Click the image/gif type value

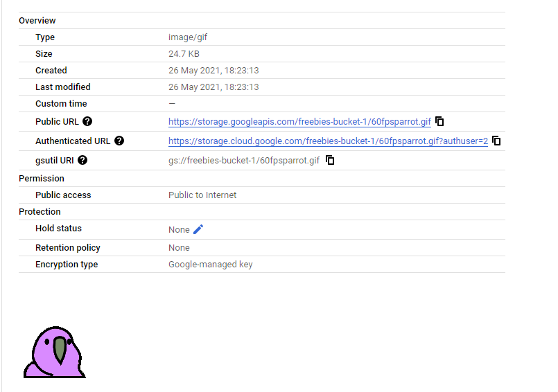coord(189,37)
